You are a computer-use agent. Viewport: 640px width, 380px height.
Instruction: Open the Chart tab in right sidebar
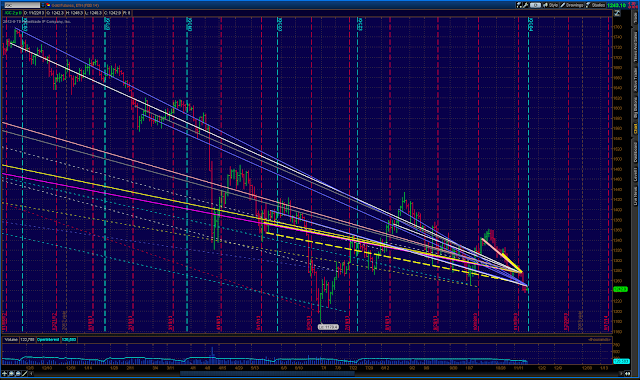coord(635,129)
